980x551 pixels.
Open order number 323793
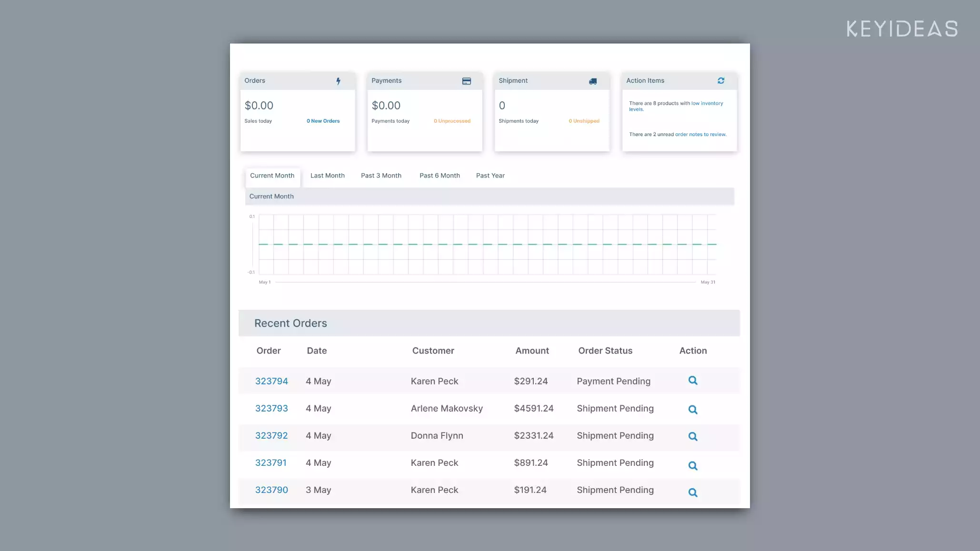(x=271, y=408)
